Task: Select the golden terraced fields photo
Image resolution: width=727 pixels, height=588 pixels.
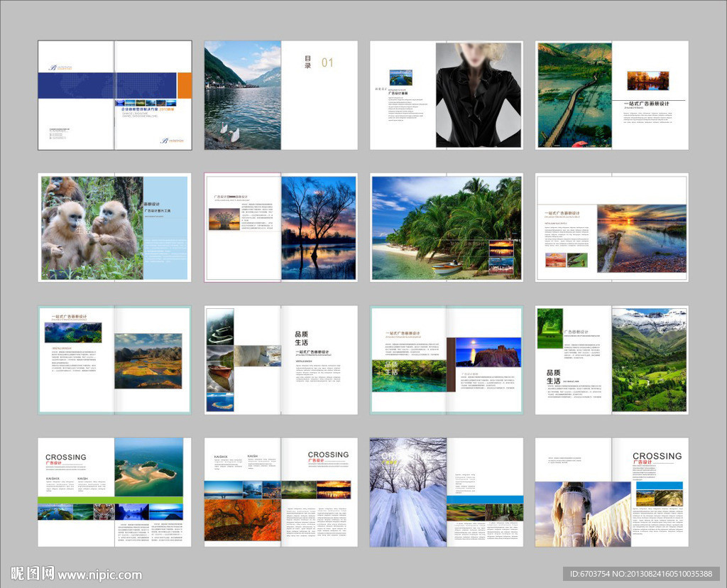Action: [148, 361]
